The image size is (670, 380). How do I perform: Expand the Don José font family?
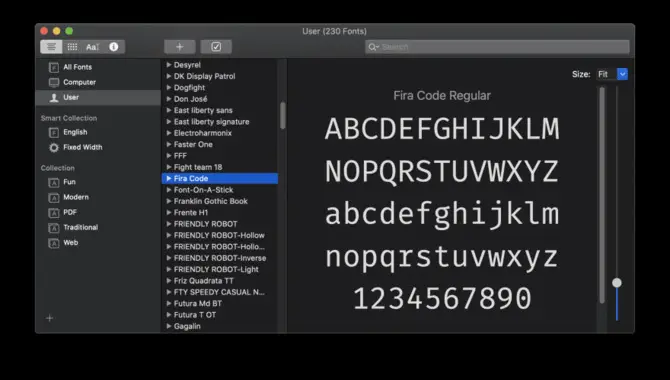pos(169,99)
